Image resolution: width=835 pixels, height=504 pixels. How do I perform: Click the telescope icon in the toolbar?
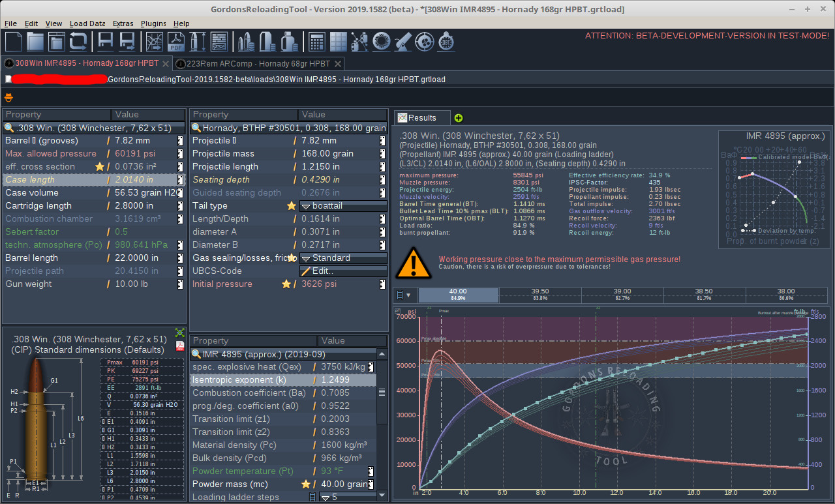click(403, 42)
